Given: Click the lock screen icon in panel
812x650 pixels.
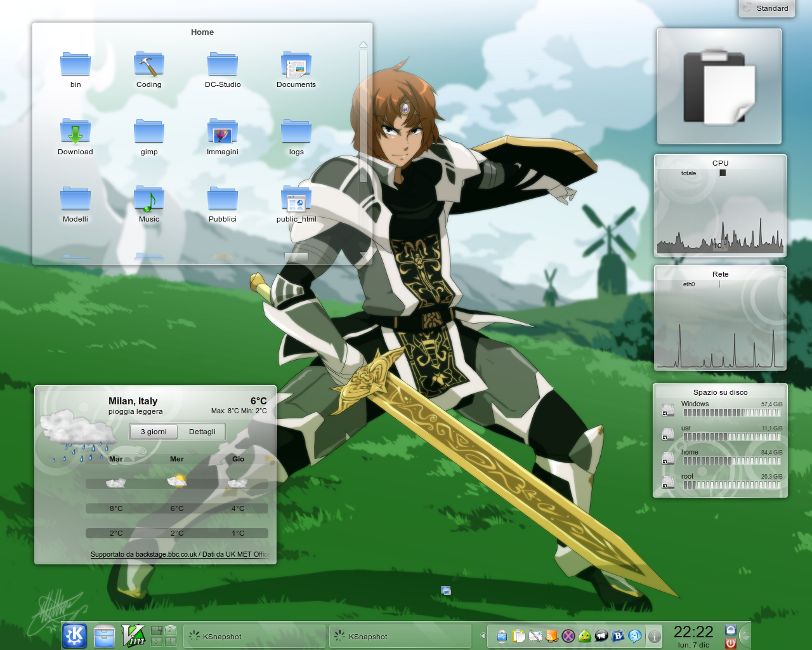Looking at the screenshot, I should click(x=731, y=630).
